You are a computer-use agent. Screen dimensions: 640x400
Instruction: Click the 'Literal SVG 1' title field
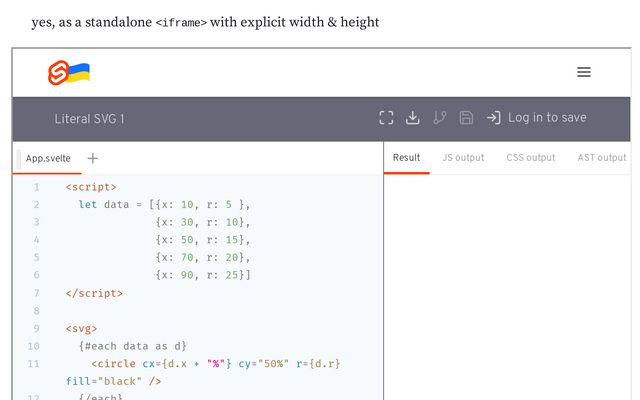tap(90, 119)
